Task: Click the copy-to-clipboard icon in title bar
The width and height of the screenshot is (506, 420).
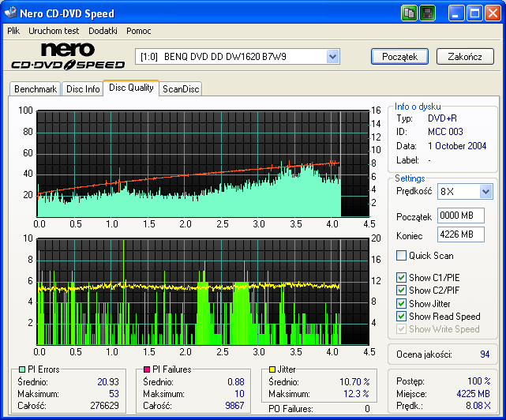Action: tap(409, 13)
